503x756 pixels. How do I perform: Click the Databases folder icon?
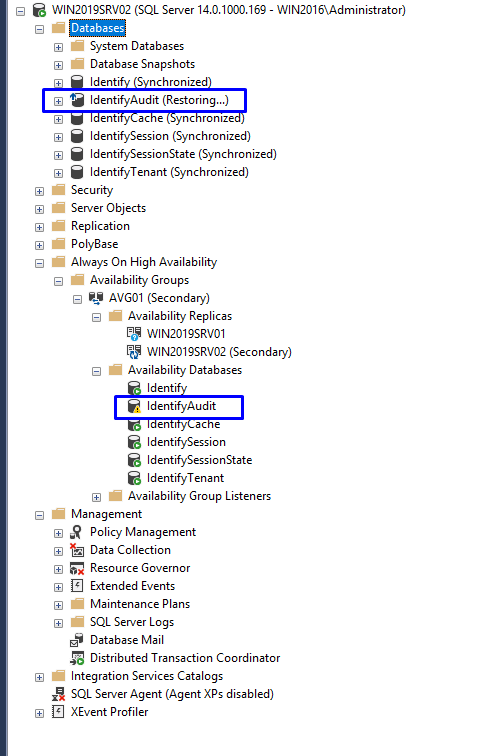pyautogui.click(x=58, y=28)
